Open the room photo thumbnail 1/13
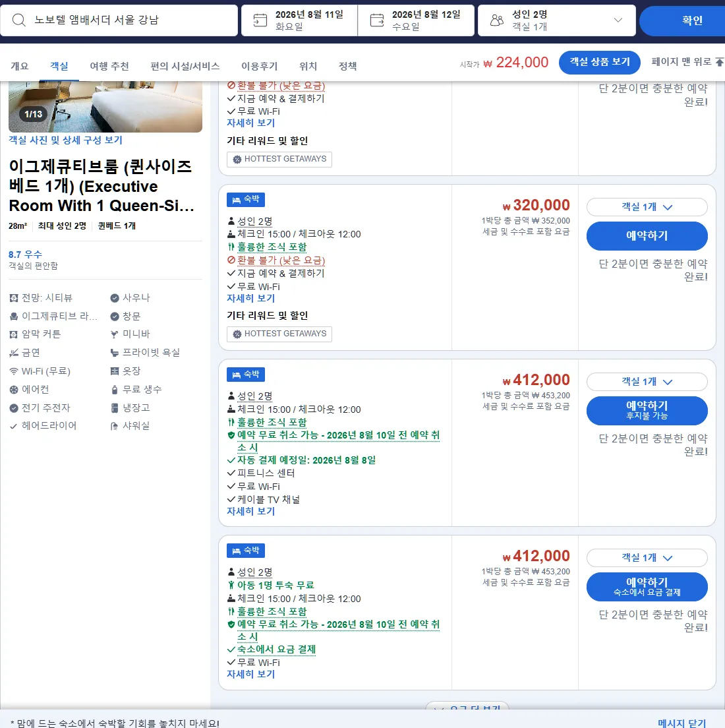The width and height of the screenshot is (725, 728). 105,107
